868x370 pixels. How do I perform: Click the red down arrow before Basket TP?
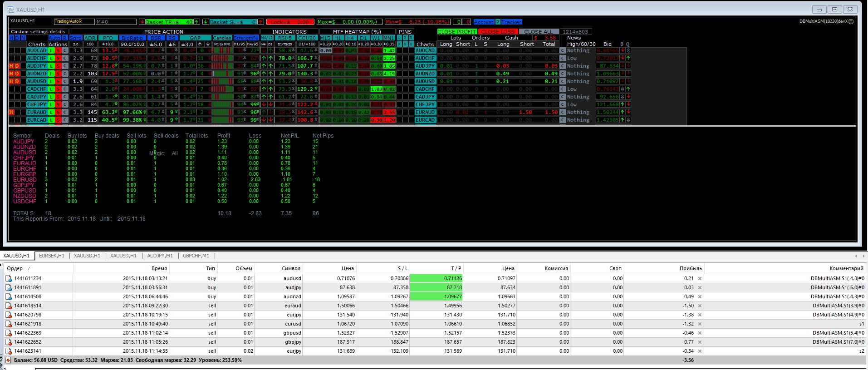tap(142, 22)
